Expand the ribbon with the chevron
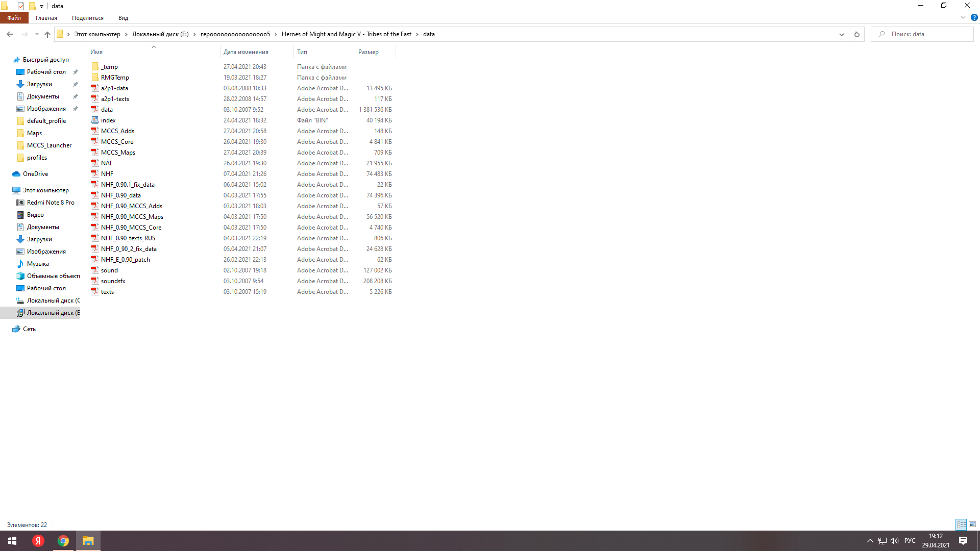Screen dimensions: 980x551 (963, 17)
